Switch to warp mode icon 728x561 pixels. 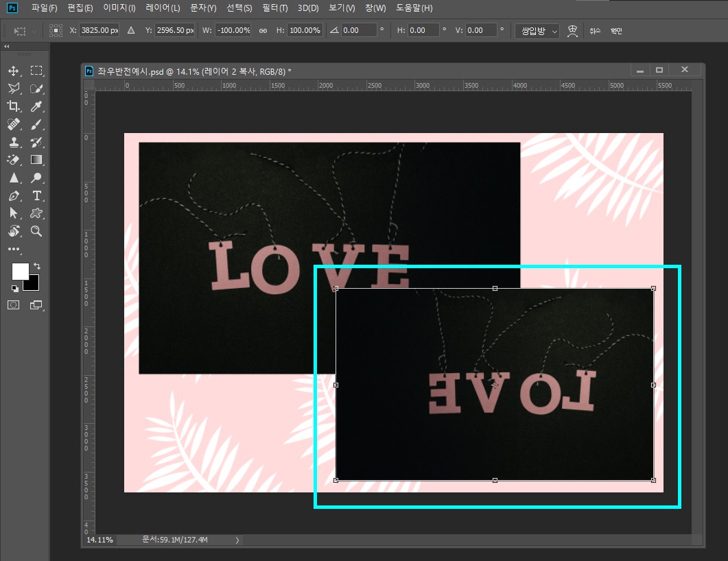572,31
